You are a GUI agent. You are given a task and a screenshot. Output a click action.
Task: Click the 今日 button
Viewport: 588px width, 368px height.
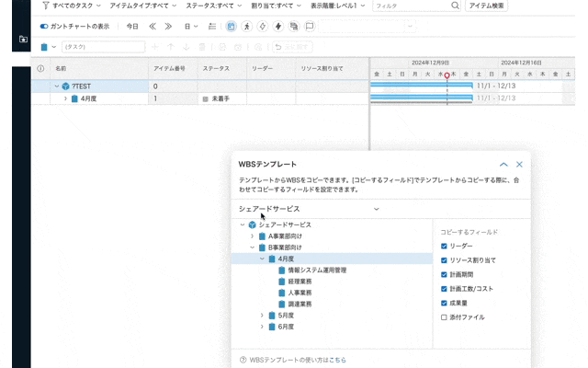click(132, 27)
